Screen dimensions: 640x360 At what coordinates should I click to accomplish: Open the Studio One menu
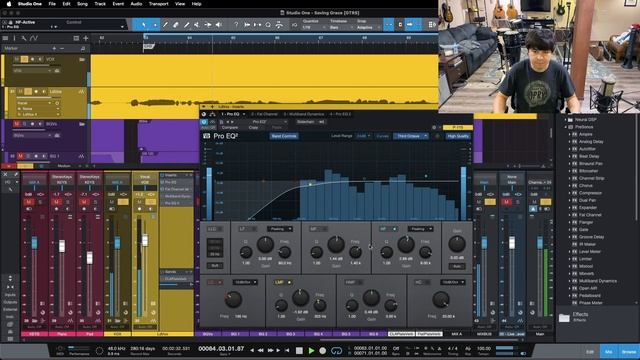pyautogui.click(x=29, y=4)
